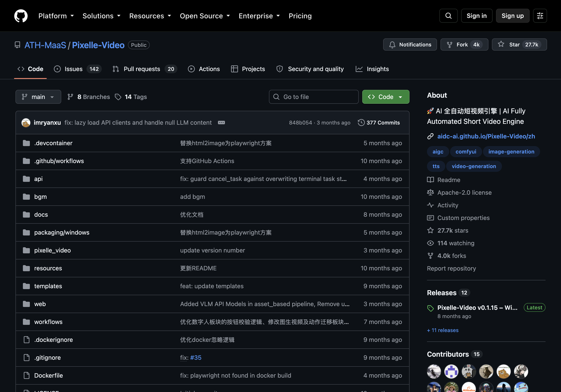Screen dimensions: 561x392
Task: Switch to the Issues tab
Action: pos(78,69)
